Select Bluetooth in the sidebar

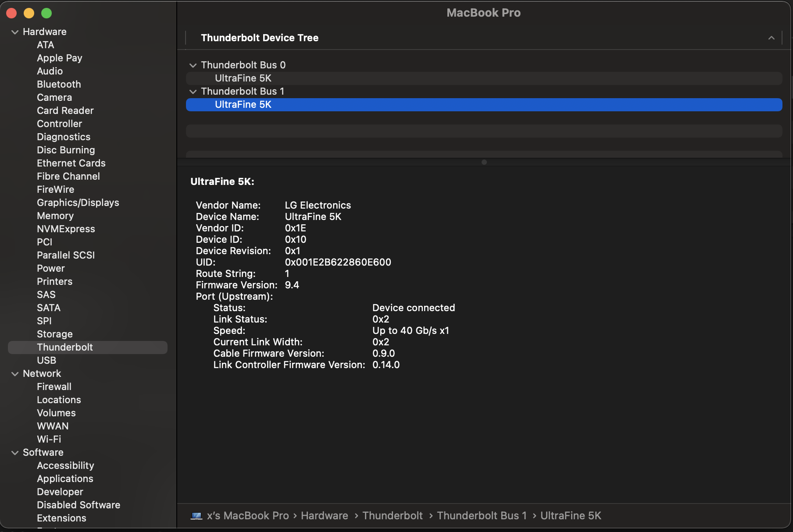point(59,85)
